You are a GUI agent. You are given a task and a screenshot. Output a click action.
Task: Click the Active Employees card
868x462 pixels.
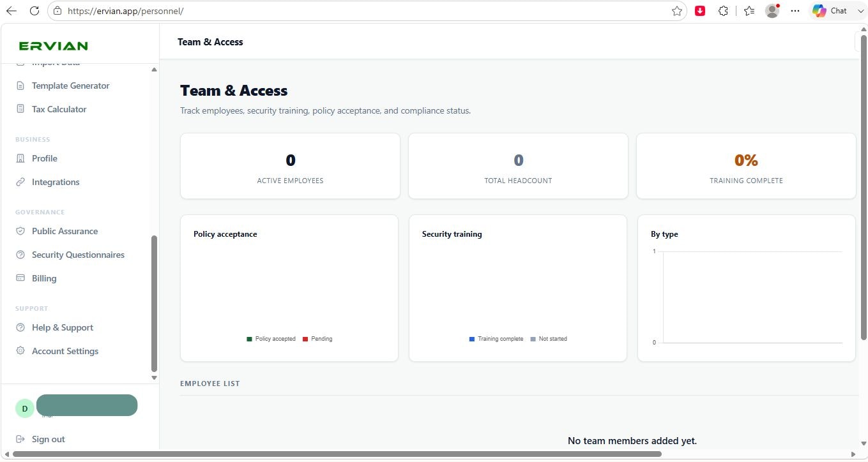(x=290, y=166)
